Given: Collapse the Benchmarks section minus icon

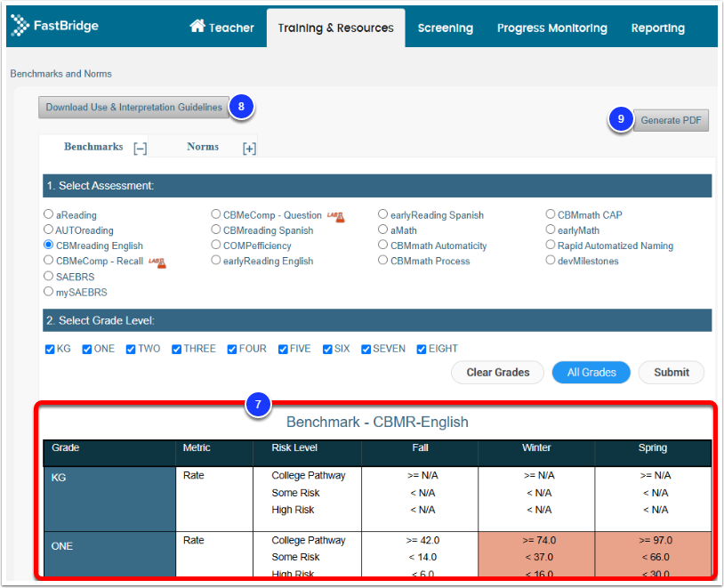Looking at the screenshot, I should coord(141,149).
